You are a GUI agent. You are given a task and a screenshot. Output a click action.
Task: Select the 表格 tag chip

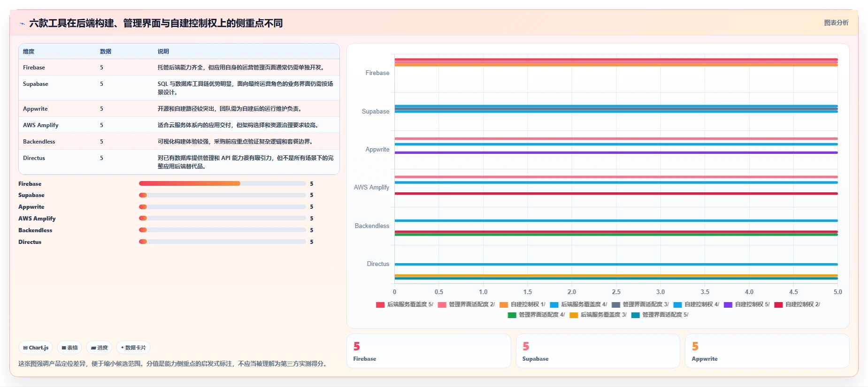coord(69,348)
